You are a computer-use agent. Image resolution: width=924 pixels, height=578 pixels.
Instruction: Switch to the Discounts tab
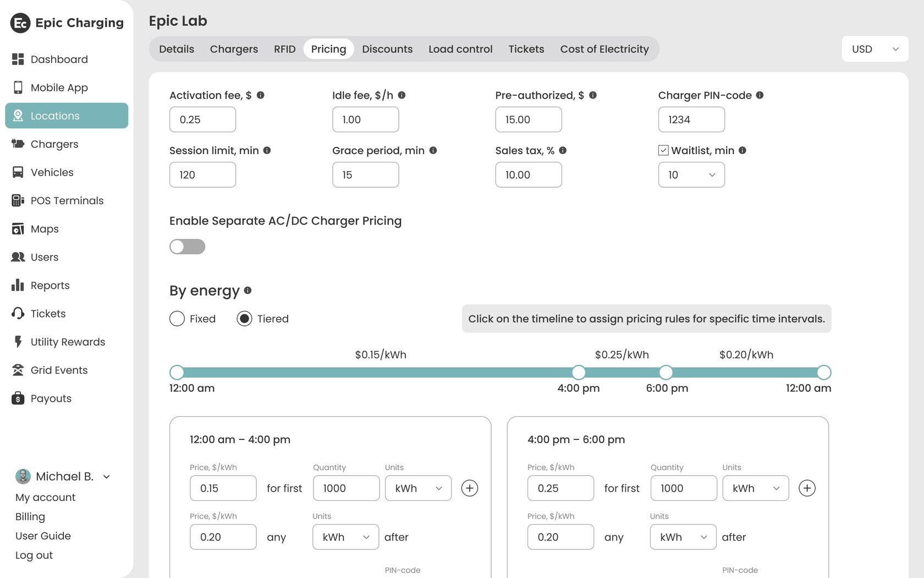point(387,49)
